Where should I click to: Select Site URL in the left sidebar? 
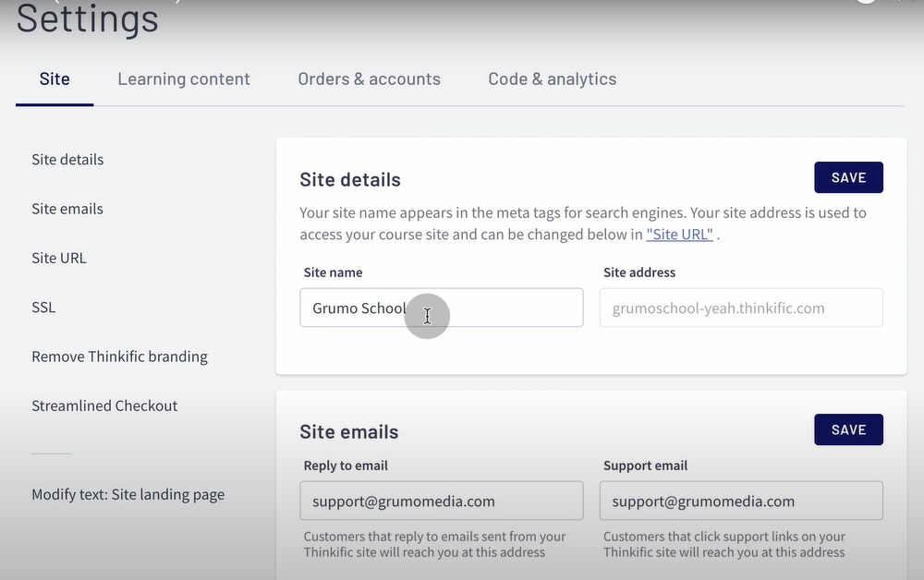tap(58, 258)
